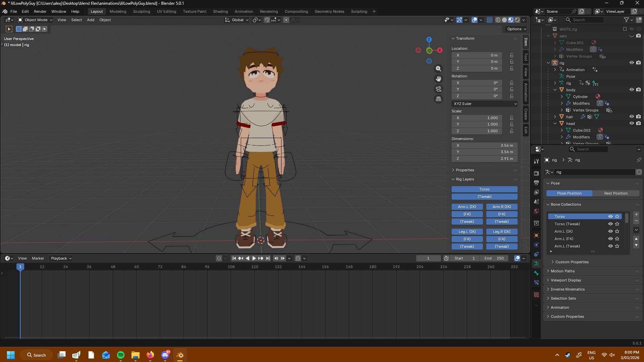Select solid viewport shading
Screen dimensions: 644x362
504,20
